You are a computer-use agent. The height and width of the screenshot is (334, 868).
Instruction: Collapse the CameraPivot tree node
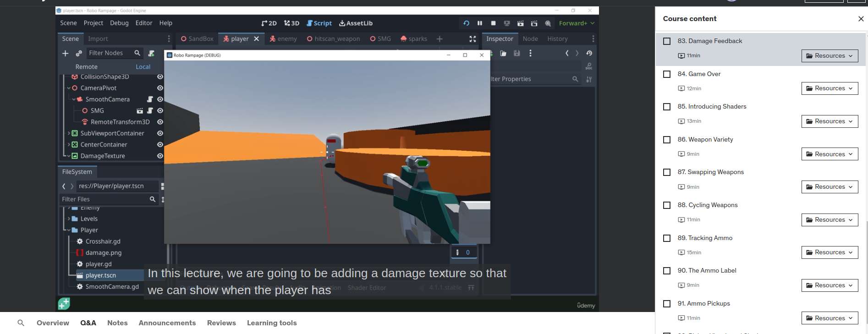69,88
